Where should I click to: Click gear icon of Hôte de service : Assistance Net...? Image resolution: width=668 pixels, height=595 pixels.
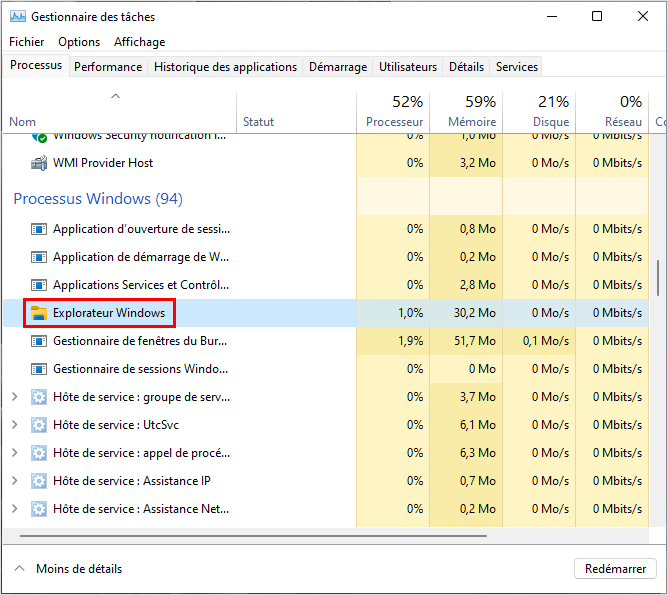[39, 509]
